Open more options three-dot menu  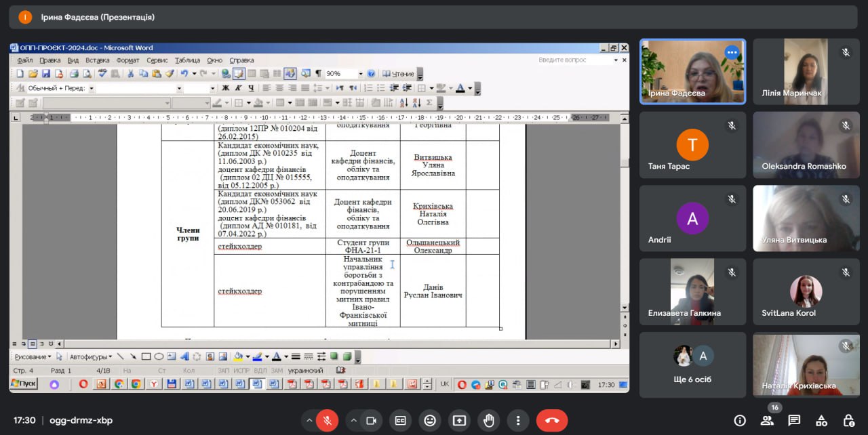518,421
